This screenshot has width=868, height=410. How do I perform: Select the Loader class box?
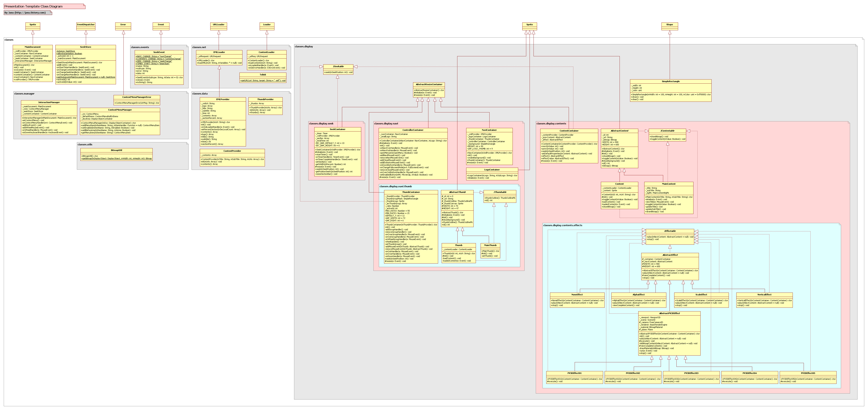click(x=267, y=26)
